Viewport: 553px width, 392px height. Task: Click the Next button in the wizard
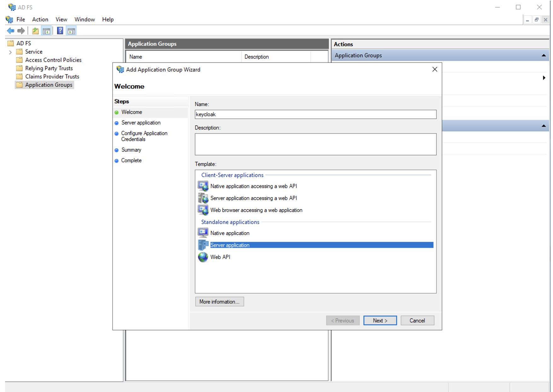(x=380, y=320)
